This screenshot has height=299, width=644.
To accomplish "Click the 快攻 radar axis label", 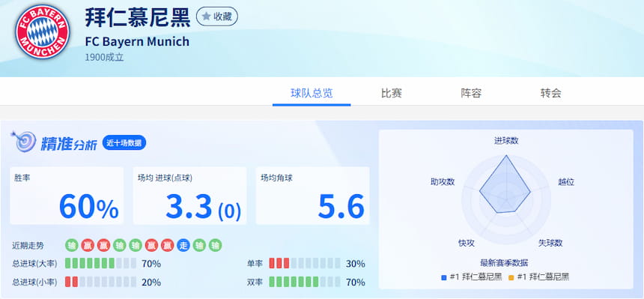I will pos(467,243).
